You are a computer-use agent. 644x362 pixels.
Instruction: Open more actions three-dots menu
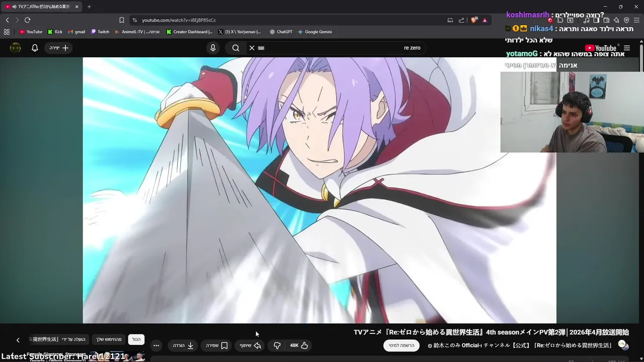point(156,345)
